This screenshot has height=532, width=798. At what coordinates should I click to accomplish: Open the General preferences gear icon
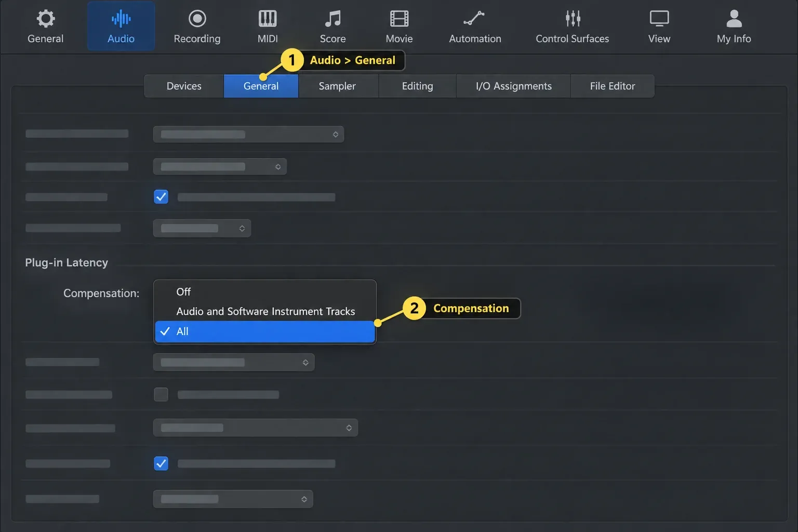pos(45,19)
